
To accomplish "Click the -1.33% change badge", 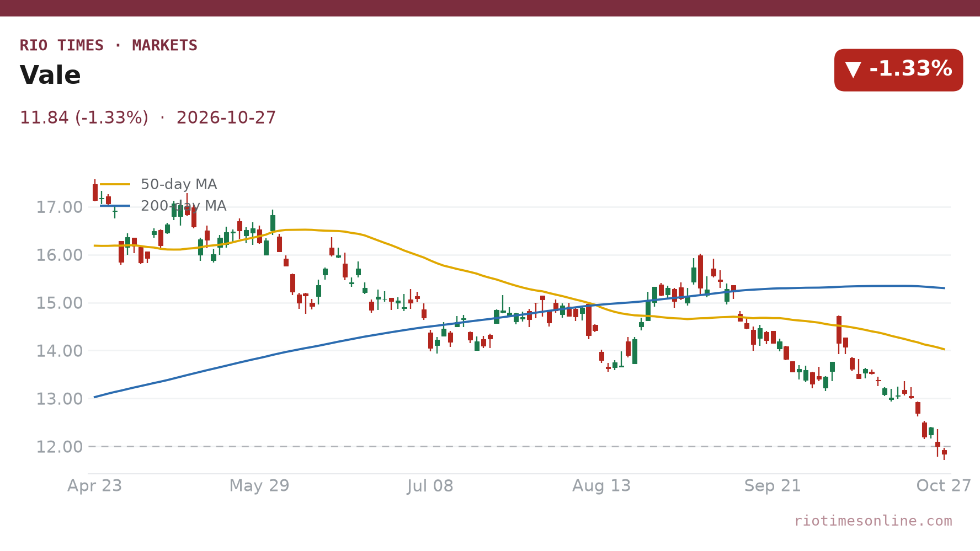I will tap(898, 70).
